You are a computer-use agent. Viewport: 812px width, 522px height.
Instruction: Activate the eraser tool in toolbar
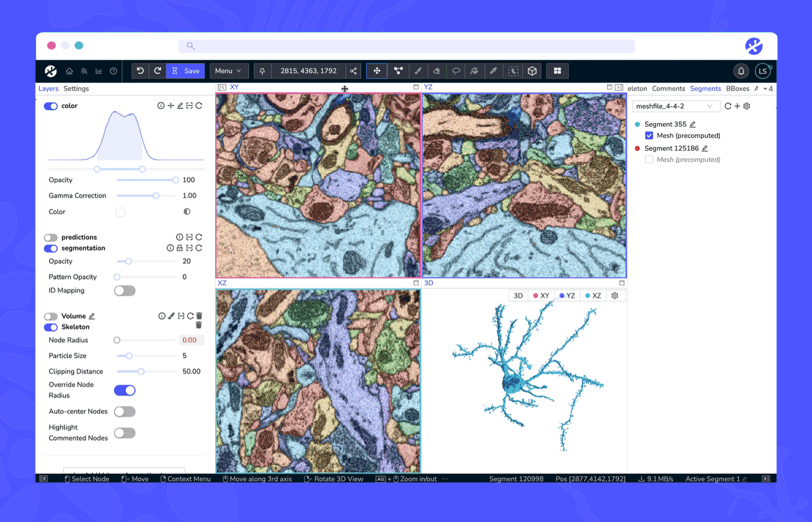(437, 71)
